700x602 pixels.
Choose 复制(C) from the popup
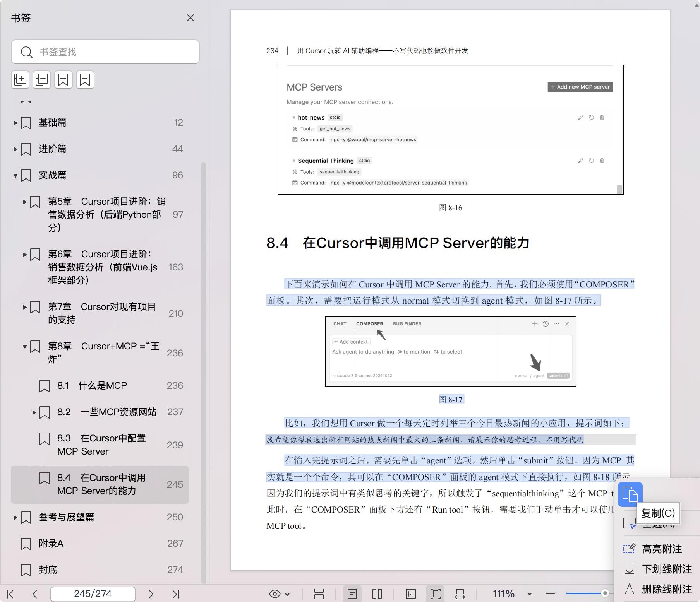point(658,513)
